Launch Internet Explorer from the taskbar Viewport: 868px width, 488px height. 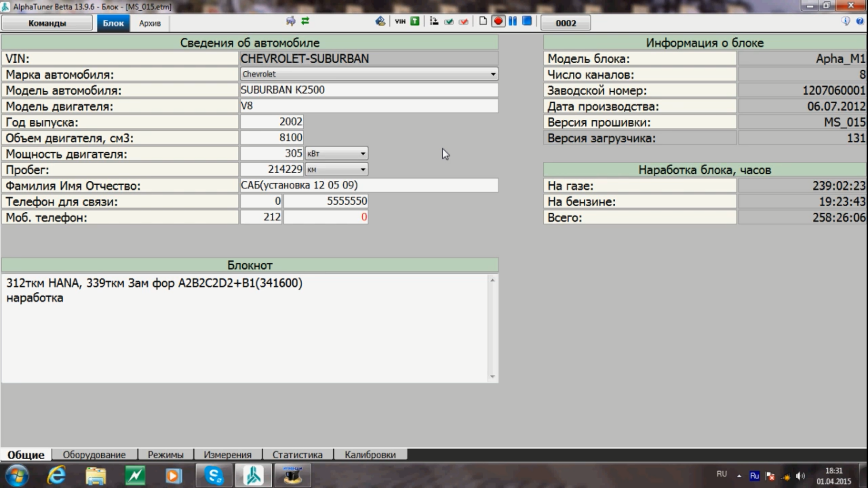(x=57, y=475)
